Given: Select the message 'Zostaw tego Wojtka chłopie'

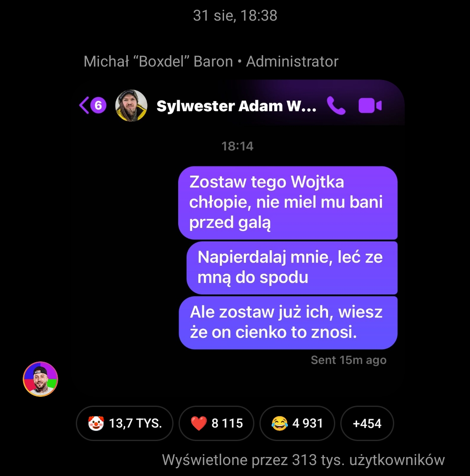Looking at the screenshot, I should pyautogui.click(x=288, y=203).
